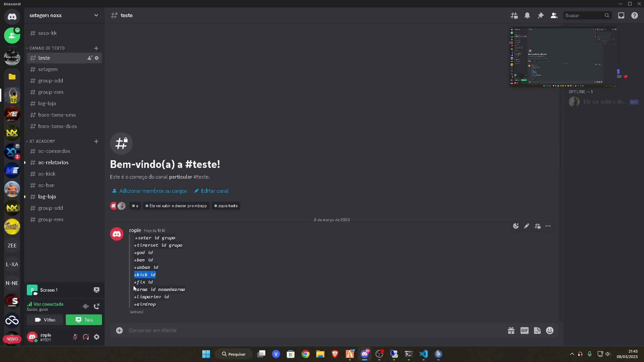The width and height of the screenshot is (644, 362).
Task: Open the GIF picker in the message bar
Action: (x=524, y=330)
